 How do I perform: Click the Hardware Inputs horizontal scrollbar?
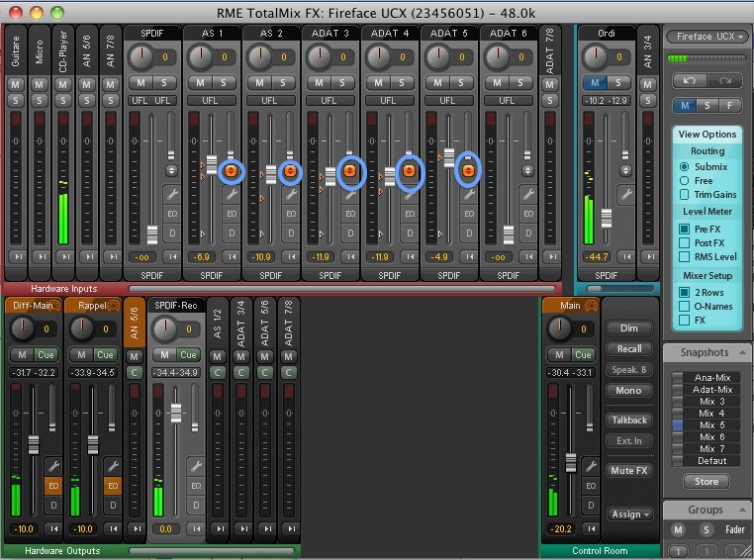point(342,289)
